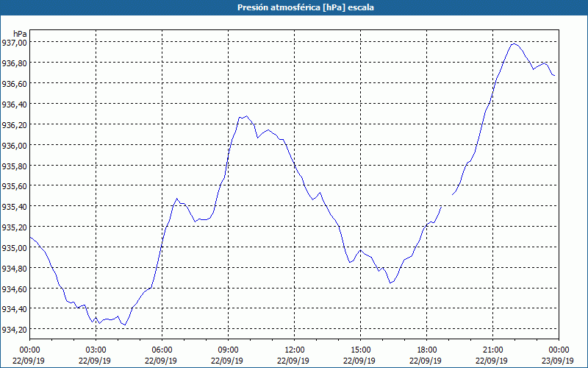Click the 935,00 y-axis label
This screenshot has width=588, height=368.
[x=15, y=248]
